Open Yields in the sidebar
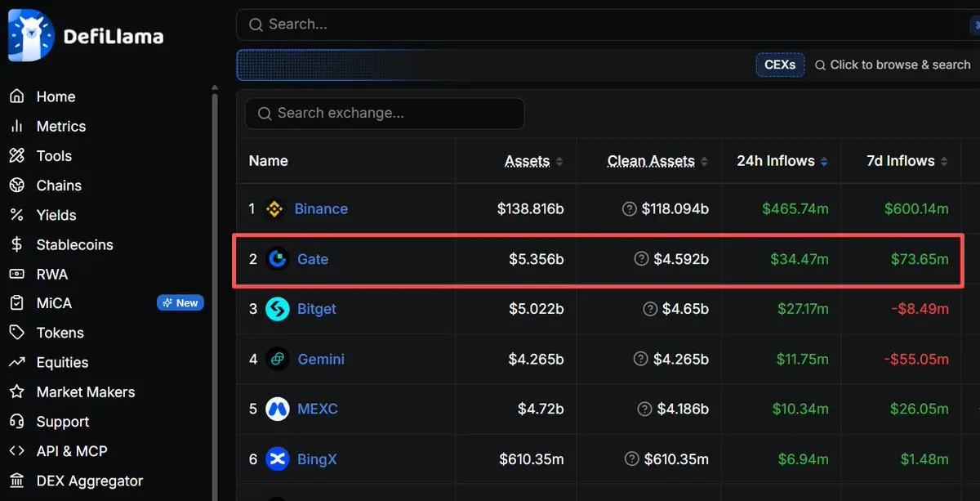This screenshot has width=980, height=501. [x=56, y=215]
